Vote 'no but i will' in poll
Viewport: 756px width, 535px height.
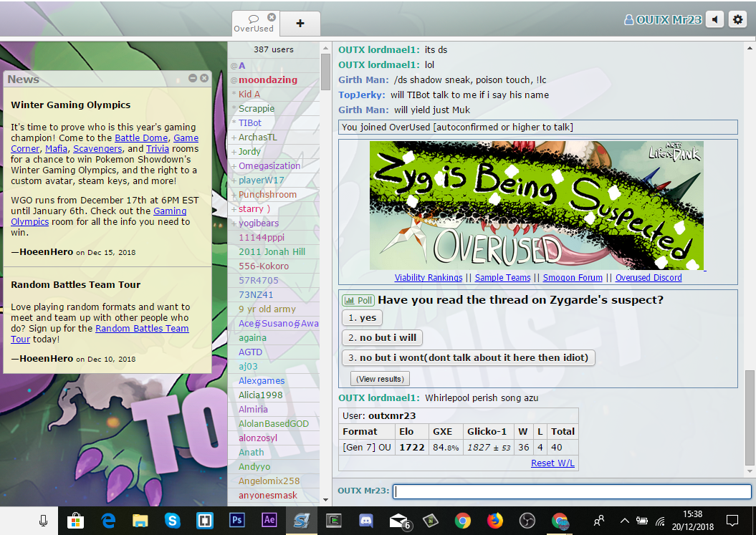click(x=383, y=338)
